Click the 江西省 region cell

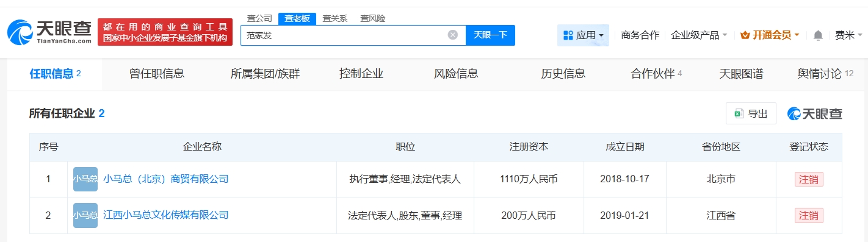tap(721, 215)
